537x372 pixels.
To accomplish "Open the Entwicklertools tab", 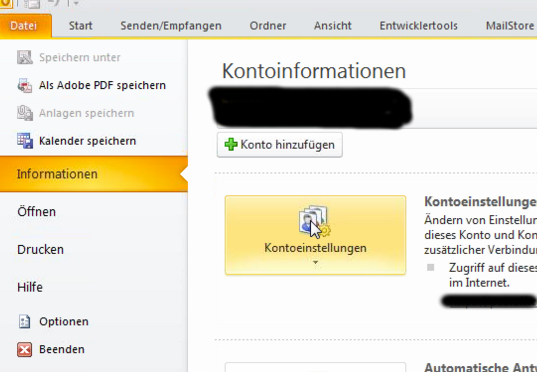I will click(x=419, y=26).
